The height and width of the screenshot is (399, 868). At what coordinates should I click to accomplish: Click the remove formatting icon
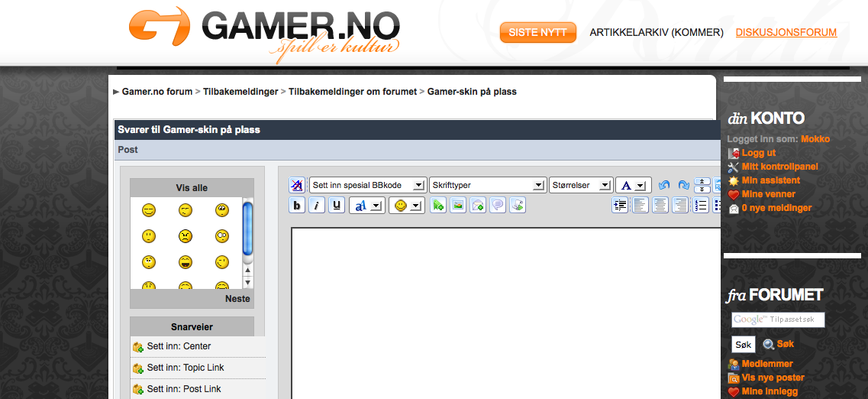[297, 185]
